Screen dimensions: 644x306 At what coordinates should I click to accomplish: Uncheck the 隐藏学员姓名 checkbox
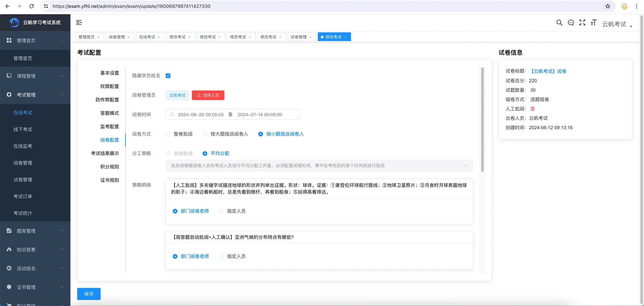coord(168,76)
